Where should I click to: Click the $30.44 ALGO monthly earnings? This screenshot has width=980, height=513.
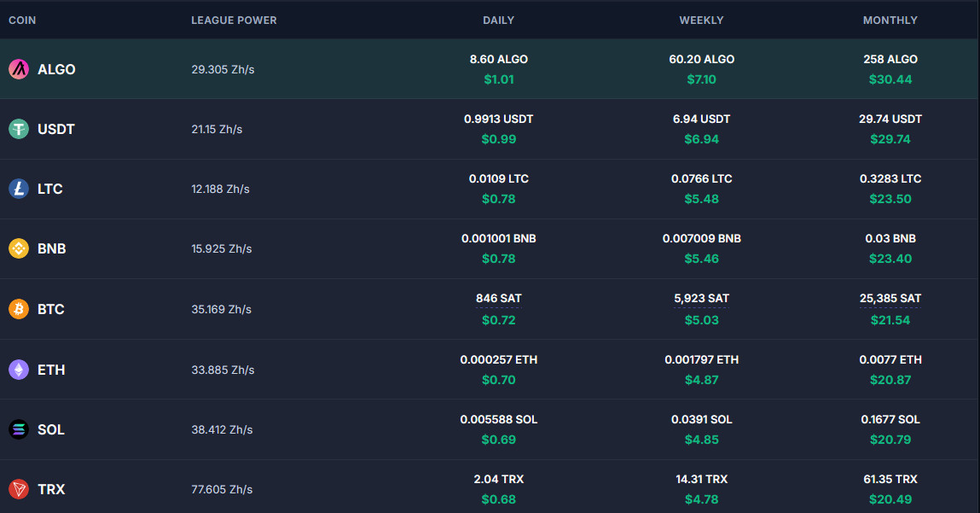pyautogui.click(x=890, y=79)
